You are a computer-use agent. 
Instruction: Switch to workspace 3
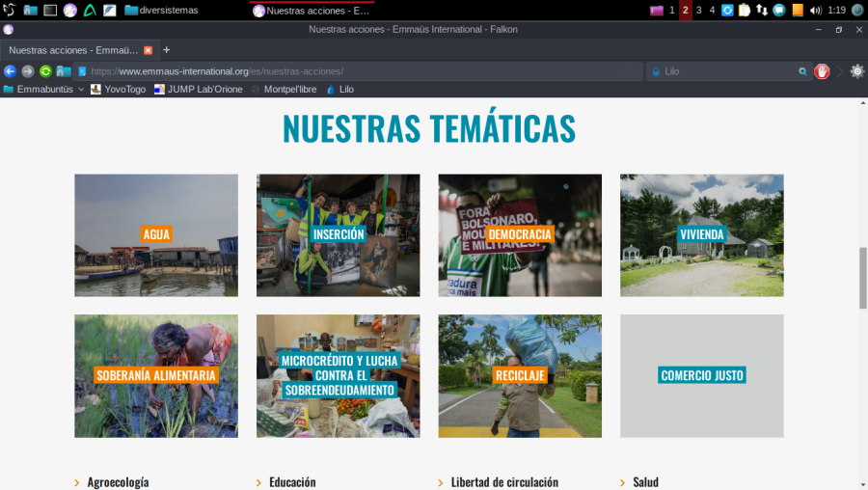[x=699, y=11]
